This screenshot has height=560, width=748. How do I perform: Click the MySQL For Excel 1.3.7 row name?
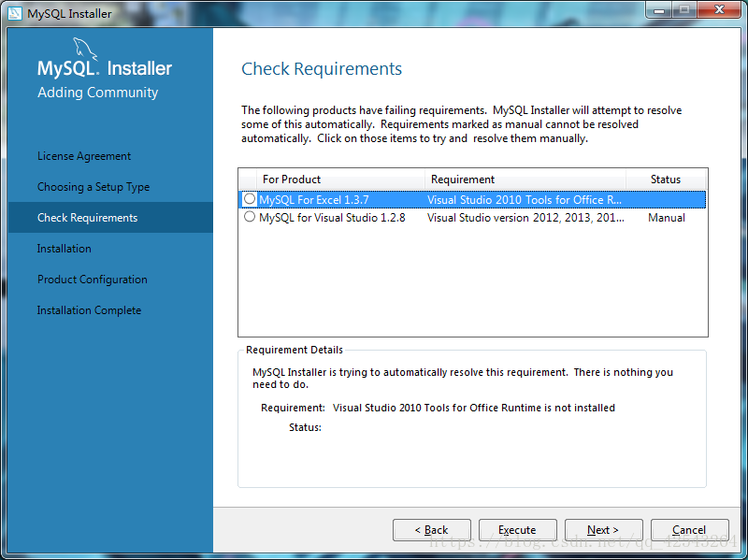(314, 200)
